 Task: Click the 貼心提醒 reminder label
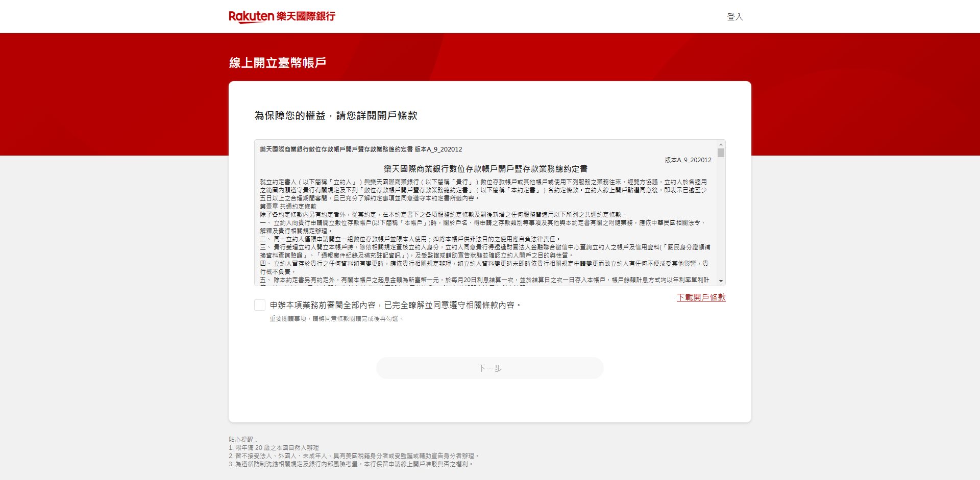(x=243, y=439)
